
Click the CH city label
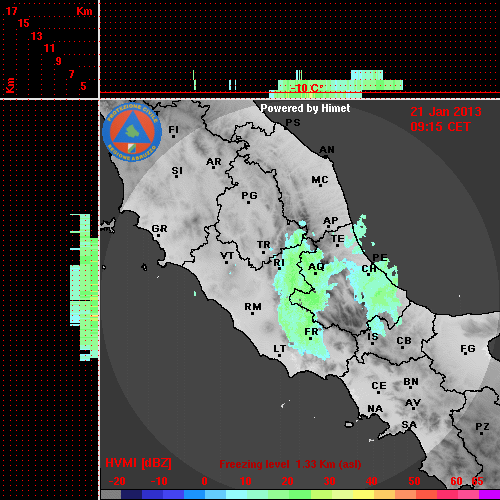click(x=369, y=269)
